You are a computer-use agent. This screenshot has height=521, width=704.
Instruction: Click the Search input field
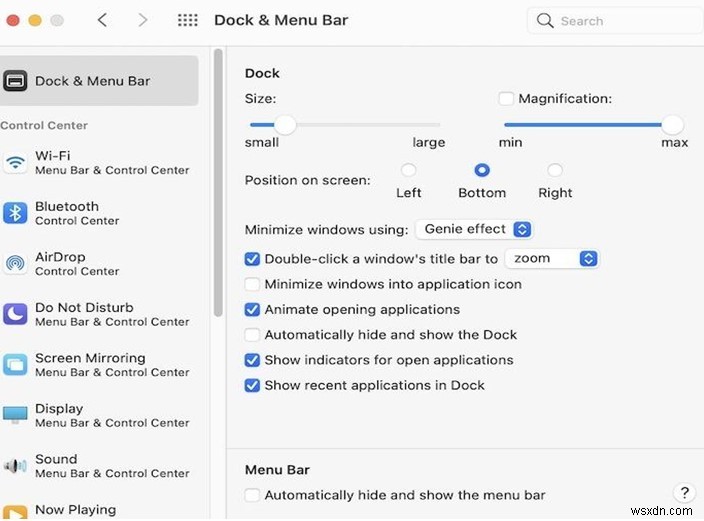tap(615, 21)
